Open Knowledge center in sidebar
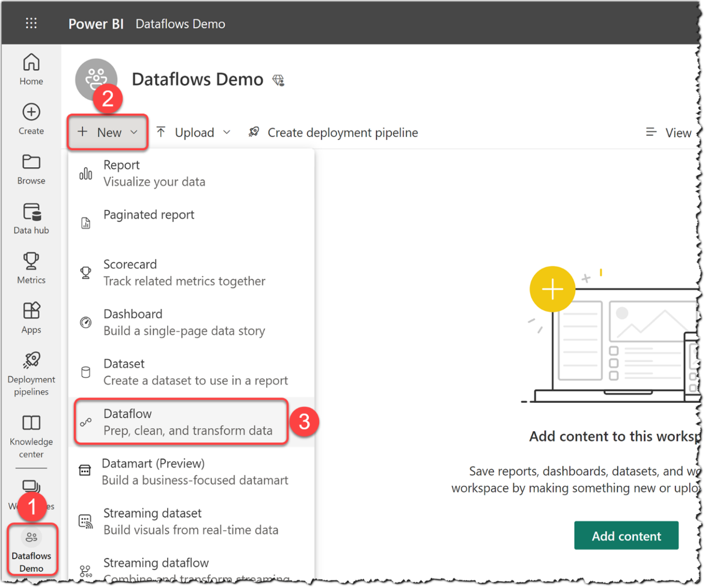Viewport: 705px width, 588px height. (31, 436)
